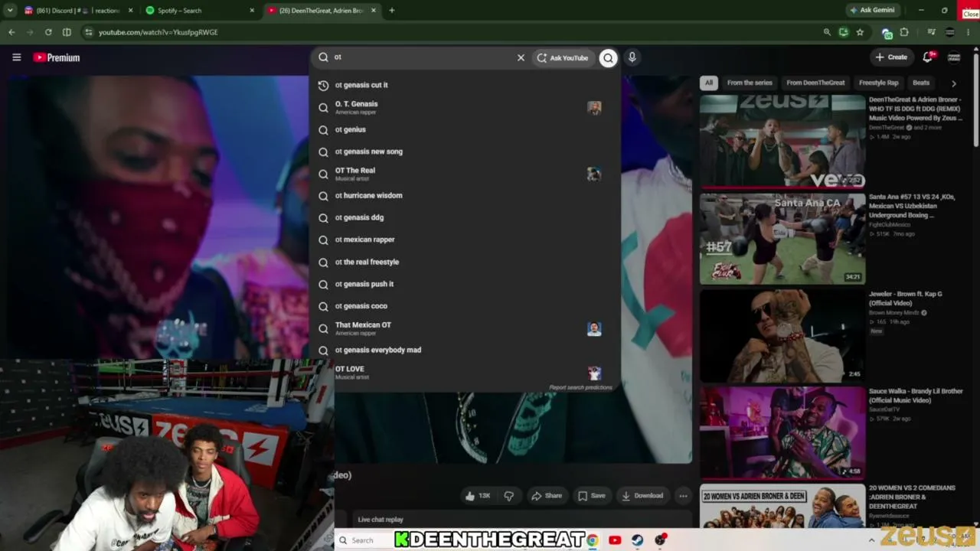
Task: Click the browser address bar URL
Action: [158, 32]
